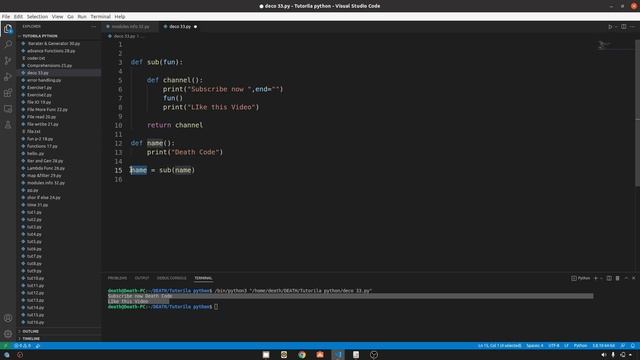Image resolution: width=640 pixels, height=360 pixels.
Task: Click the UTF-8 encoding status
Action: (554, 346)
